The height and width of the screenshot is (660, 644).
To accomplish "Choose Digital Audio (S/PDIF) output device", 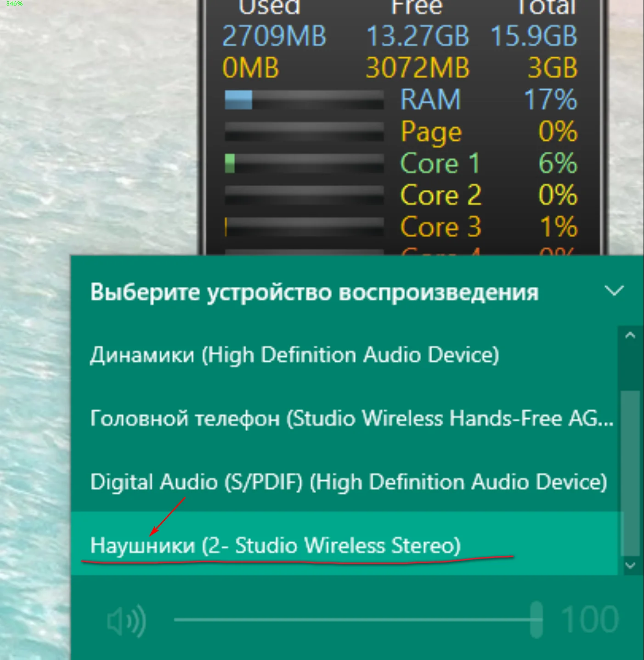I will (x=345, y=482).
